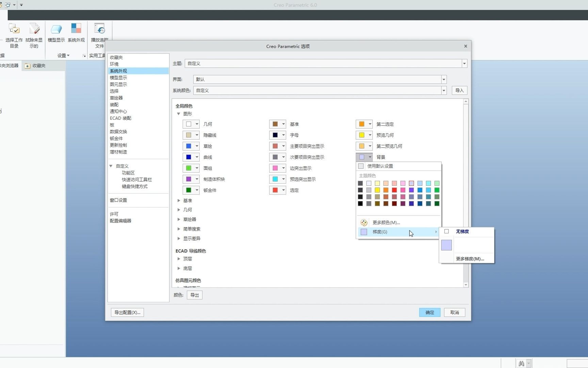Expand the 显示差异 section
The image size is (588, 368).
(x=179, y=239)
